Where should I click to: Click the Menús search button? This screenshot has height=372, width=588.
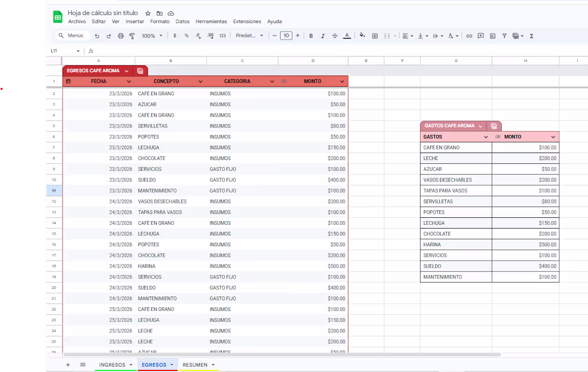[x=71, y=35]
